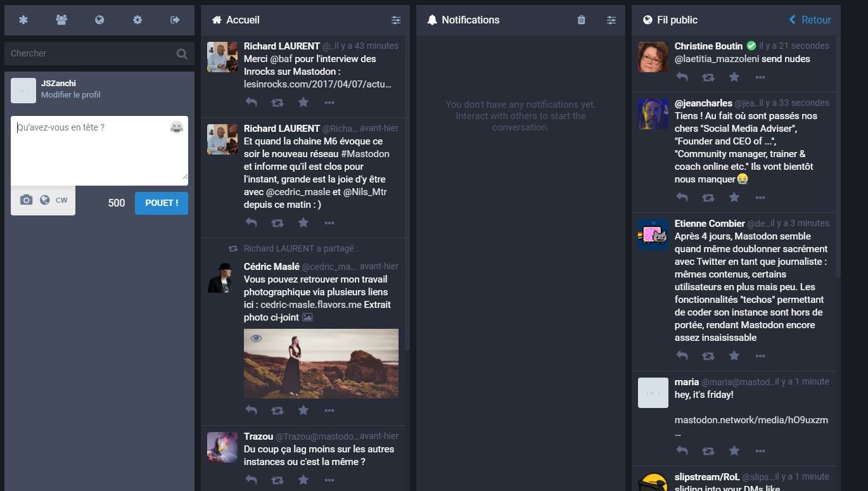The height and width of the screenshot is (491, 868).
Task: Open Notifications column settings sliders
Action: click(611, 20)
